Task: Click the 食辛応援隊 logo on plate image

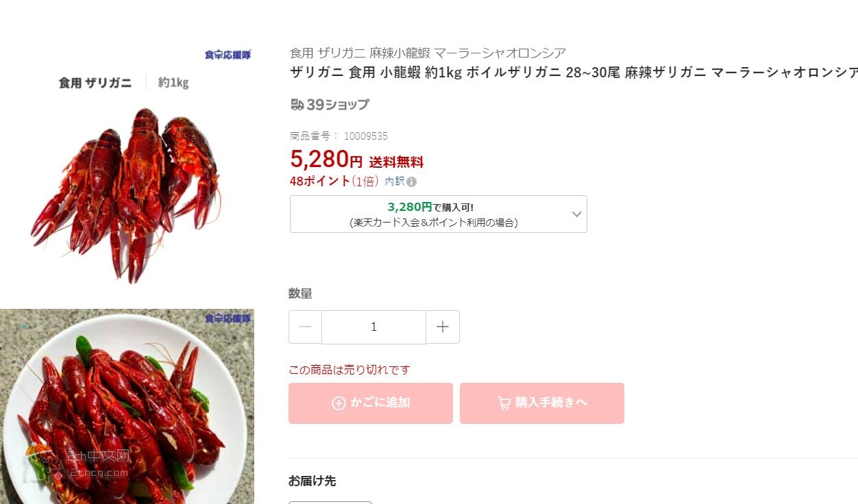Action: point(228,318)
